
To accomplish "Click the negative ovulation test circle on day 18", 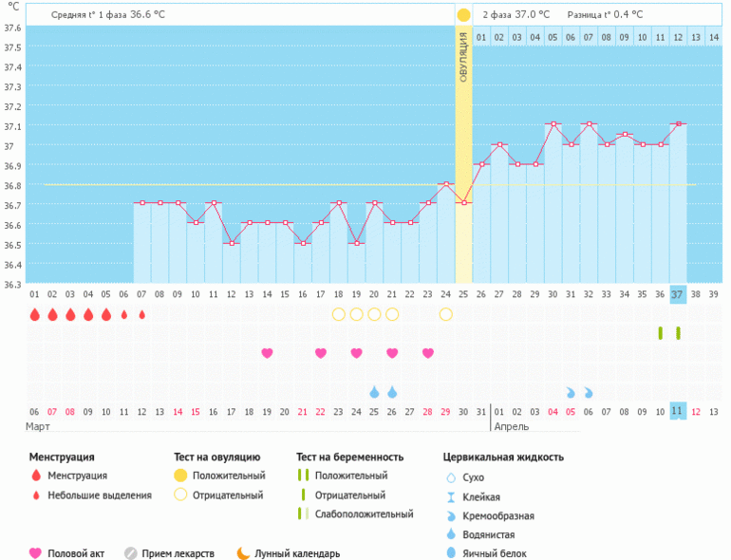I will (338, 314).
